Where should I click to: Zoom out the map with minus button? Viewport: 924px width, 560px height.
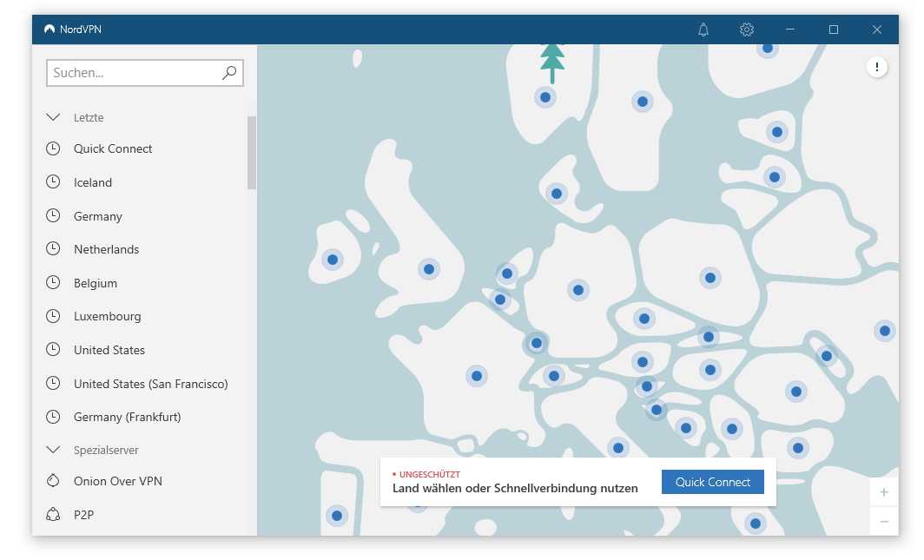pos(884,521)
